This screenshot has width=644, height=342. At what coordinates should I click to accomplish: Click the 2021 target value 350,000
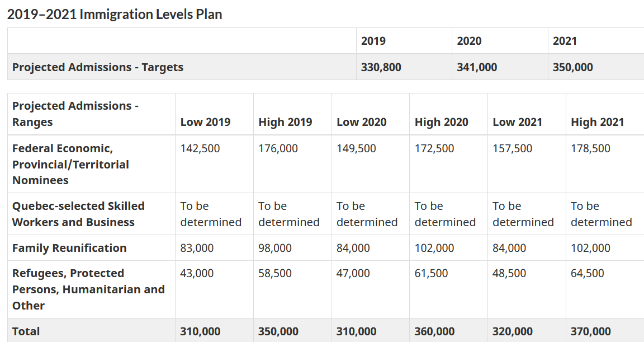tap(573, 67)
